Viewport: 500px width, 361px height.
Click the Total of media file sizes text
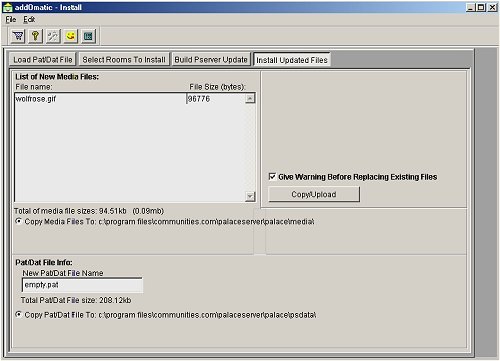tap(89, 211)
